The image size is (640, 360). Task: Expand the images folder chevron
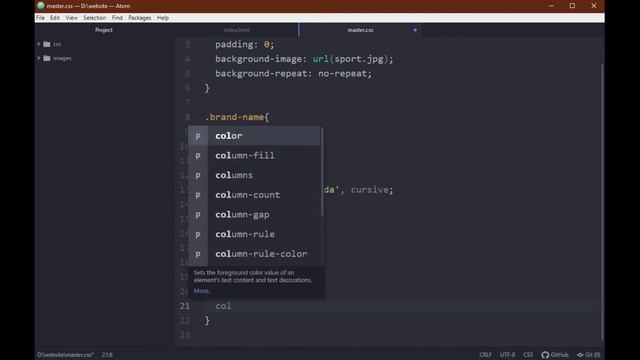[39, 58]
